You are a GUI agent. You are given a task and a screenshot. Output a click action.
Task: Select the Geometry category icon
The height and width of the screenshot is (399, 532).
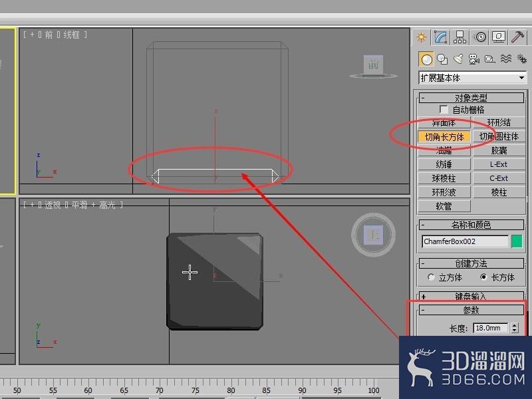[x=426, y=59]
